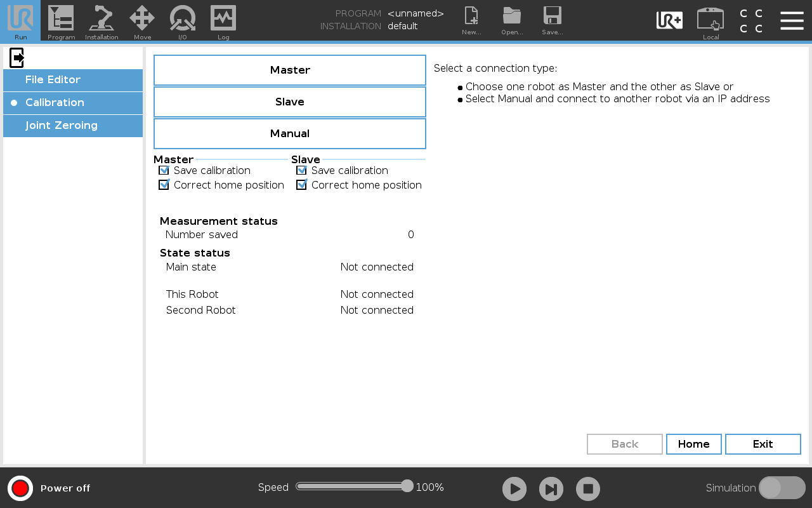Toggle the Simulation switch
812x508 pixels.
pos(782,488)
